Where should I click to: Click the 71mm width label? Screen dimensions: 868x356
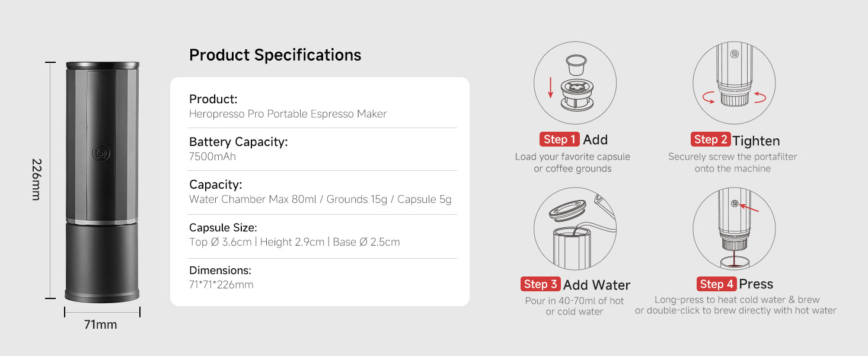[x=101, y=325]
